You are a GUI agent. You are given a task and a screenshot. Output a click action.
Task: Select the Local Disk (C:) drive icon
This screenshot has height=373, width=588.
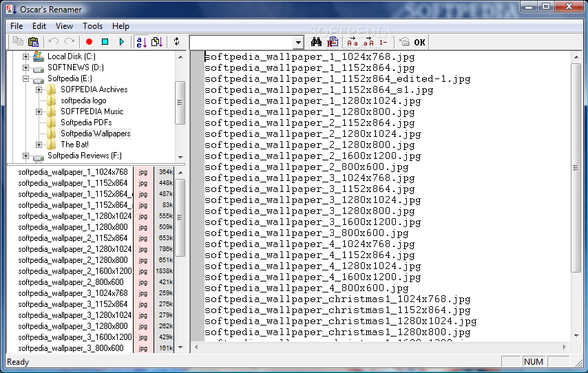(x=39, y=56)
